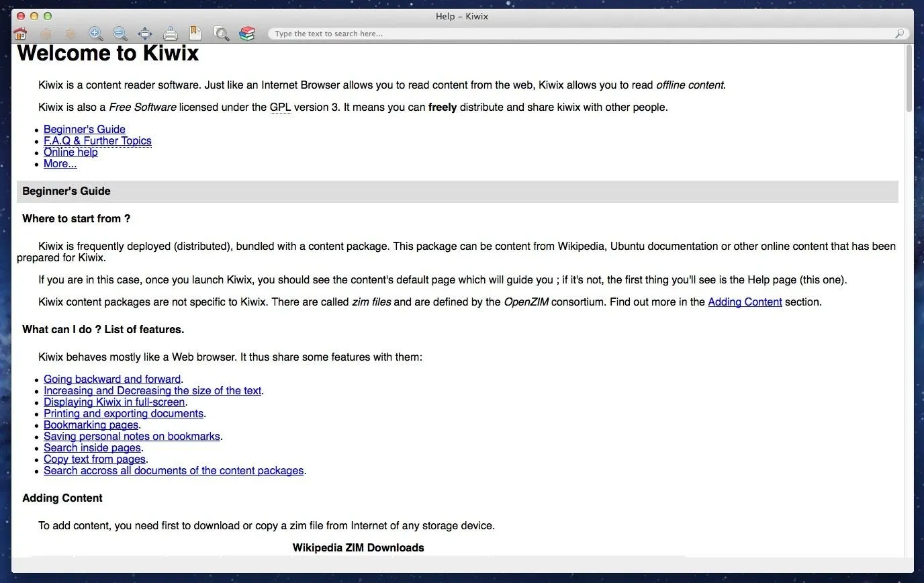
Task: Click the GPL abbreviation text
Action: coord(280,107)
